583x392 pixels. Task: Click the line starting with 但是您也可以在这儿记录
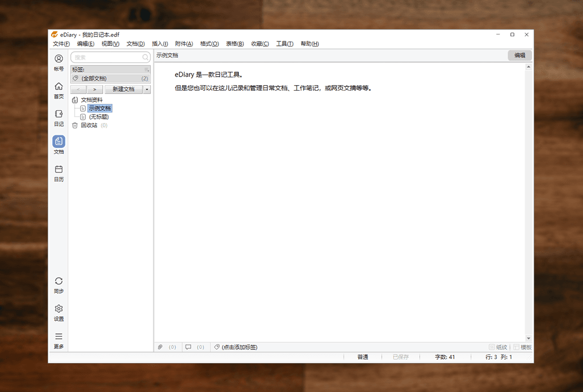pos(274,88)
